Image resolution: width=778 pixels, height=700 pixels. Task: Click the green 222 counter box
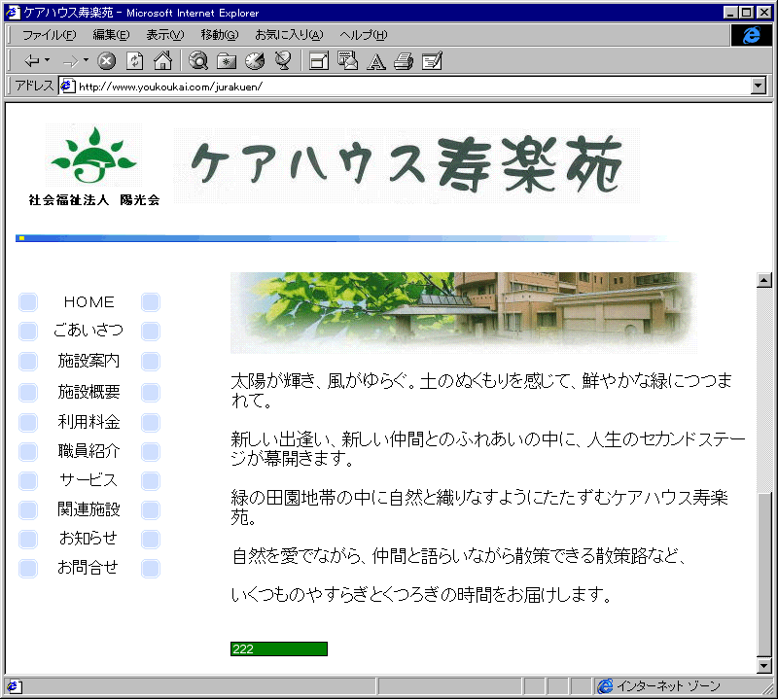279,648
